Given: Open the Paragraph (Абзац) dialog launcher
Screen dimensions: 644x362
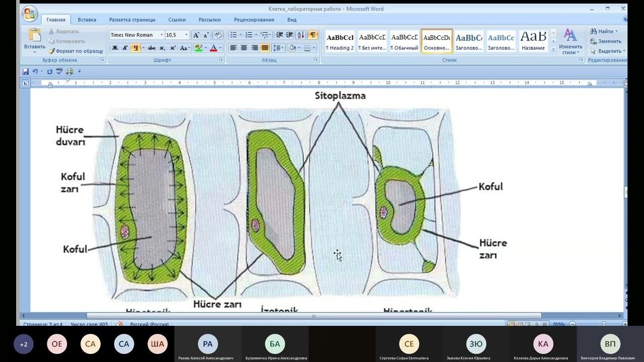Looking at the screenshot, I should click(316, 60).
